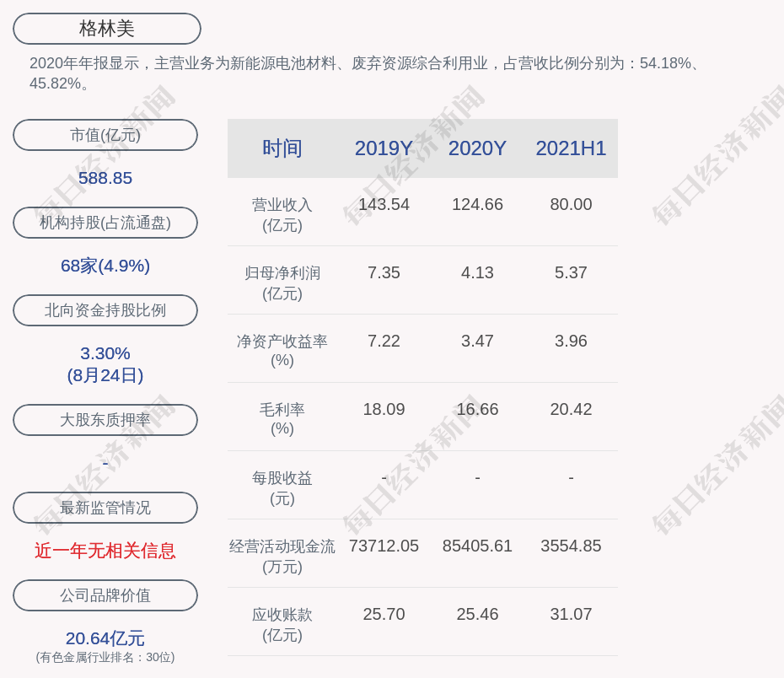
Task: Select the 市值(亿元) label button
Action: tap(105, 135)
